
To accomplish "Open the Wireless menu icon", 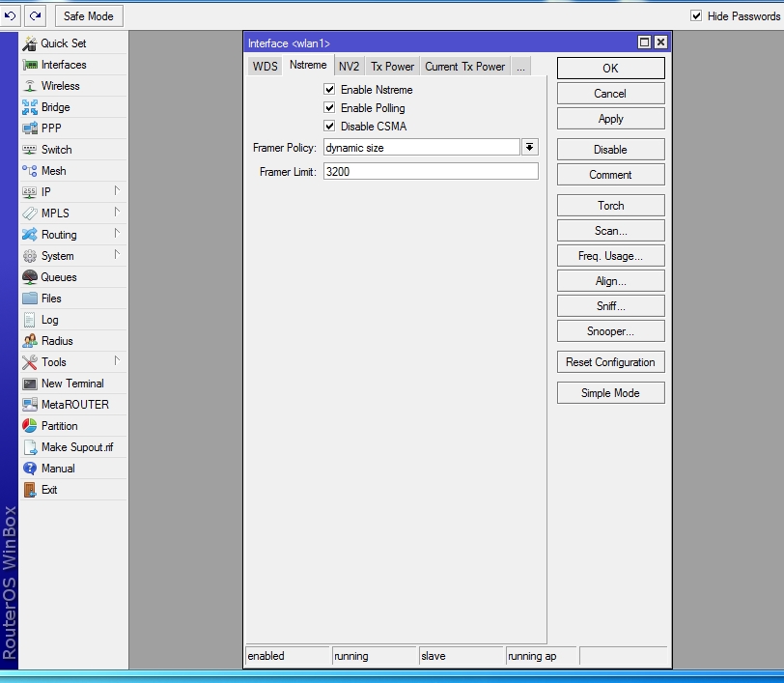I will pyautogui.click(x=30, y=86).
